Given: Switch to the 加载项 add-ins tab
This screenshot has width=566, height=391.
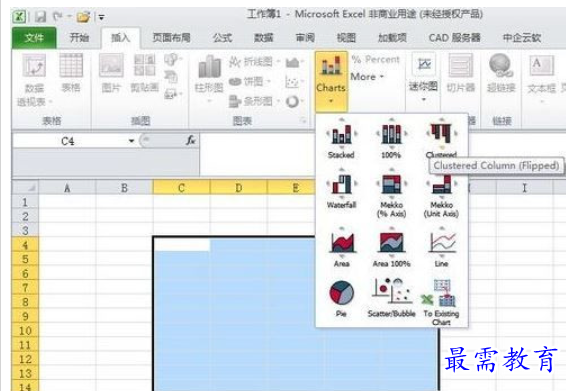Looking at the screenshot, I should 392,38.
